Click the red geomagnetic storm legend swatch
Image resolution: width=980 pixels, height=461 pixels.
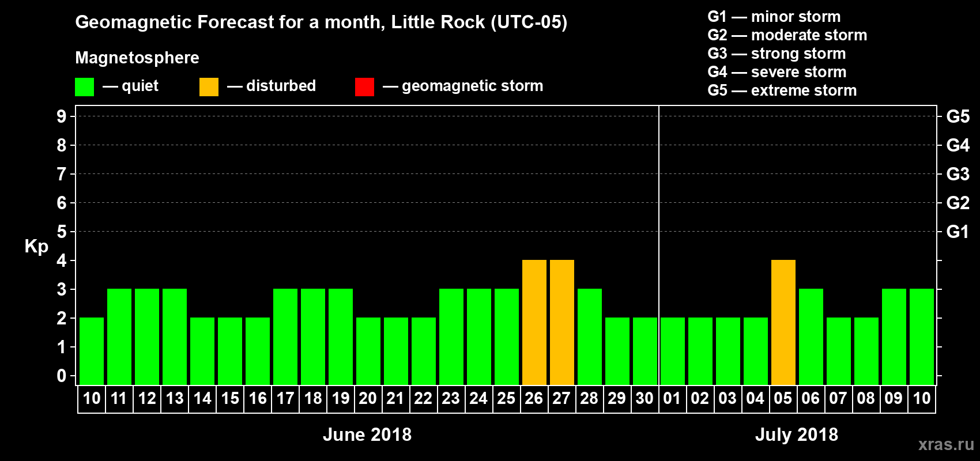pyautogui.click(x=364, y=87)
